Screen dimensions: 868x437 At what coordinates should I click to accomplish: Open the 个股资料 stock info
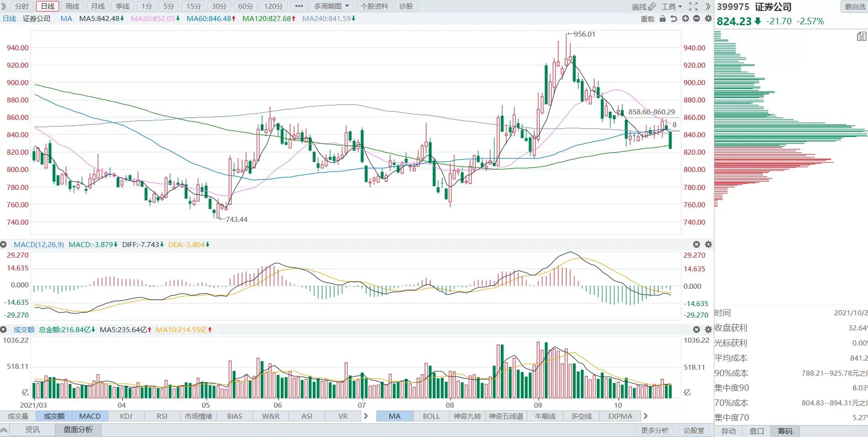(374, 6)
